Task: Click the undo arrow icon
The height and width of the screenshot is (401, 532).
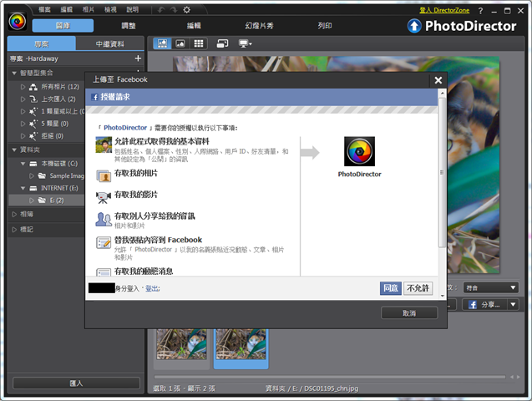Action: [161, 10]
